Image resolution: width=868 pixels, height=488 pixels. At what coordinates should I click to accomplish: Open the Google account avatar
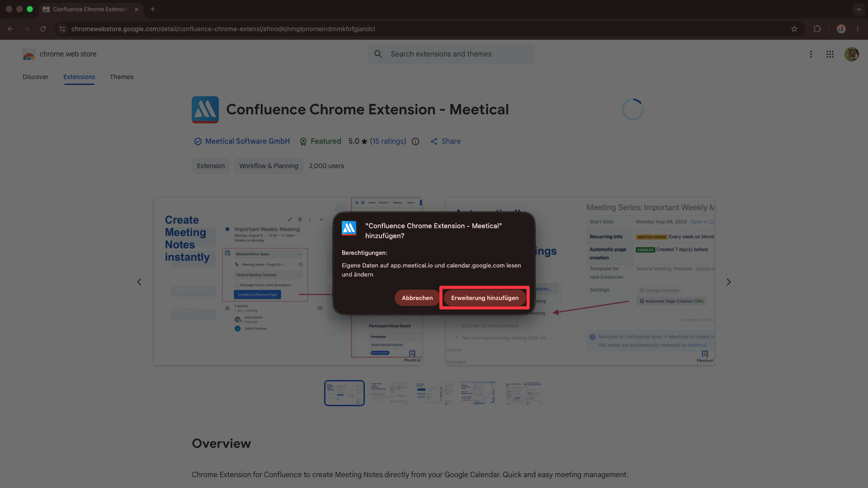852,54
